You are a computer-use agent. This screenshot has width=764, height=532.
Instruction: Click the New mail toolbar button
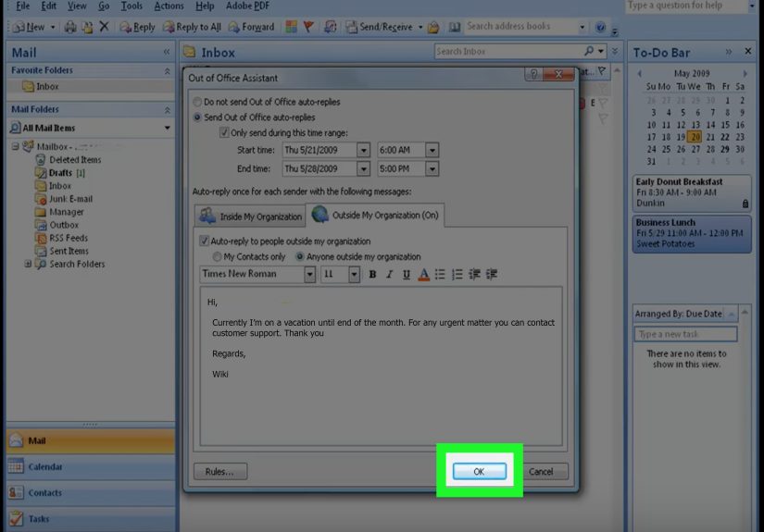pyautogui.click(x=30, y=27)
